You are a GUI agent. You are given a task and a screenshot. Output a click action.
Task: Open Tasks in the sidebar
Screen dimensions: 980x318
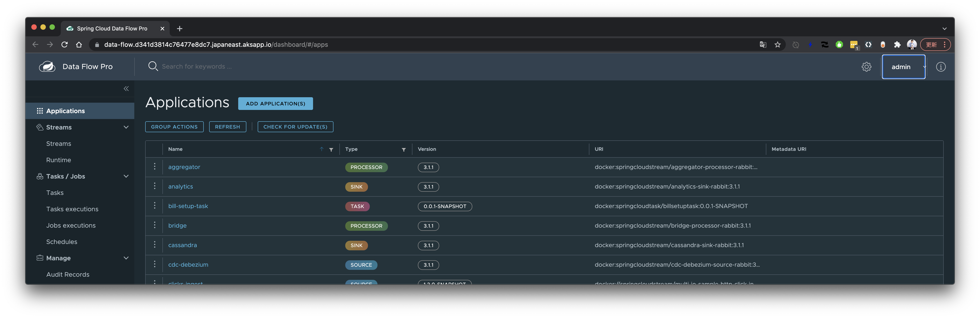tap(55, 193)
